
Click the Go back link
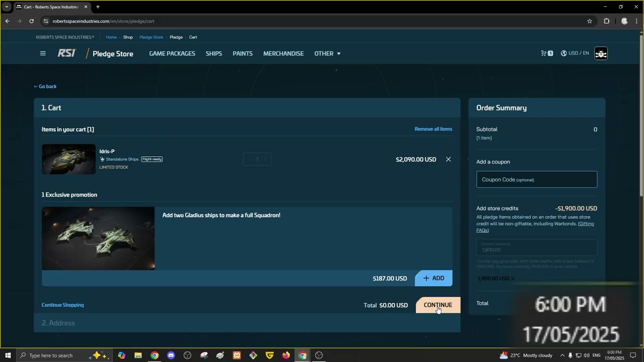tap(45, 86)
